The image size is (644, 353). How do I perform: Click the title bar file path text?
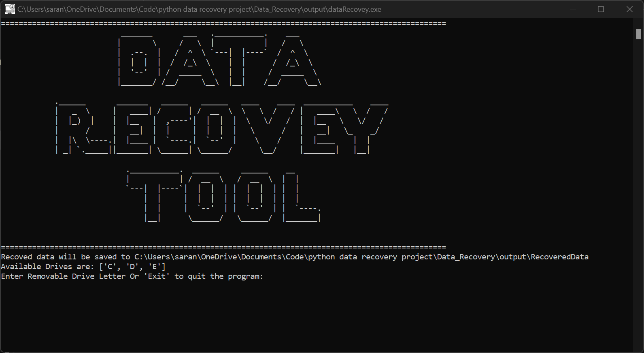[x=199, y=9]
